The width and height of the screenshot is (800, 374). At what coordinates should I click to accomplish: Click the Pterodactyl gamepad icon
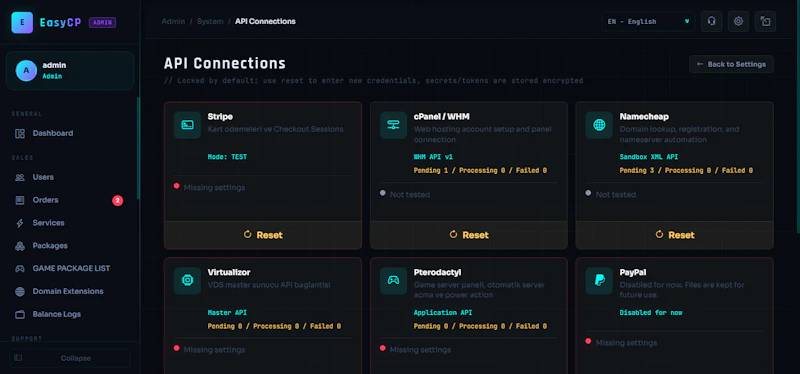(x=393, y=281)
